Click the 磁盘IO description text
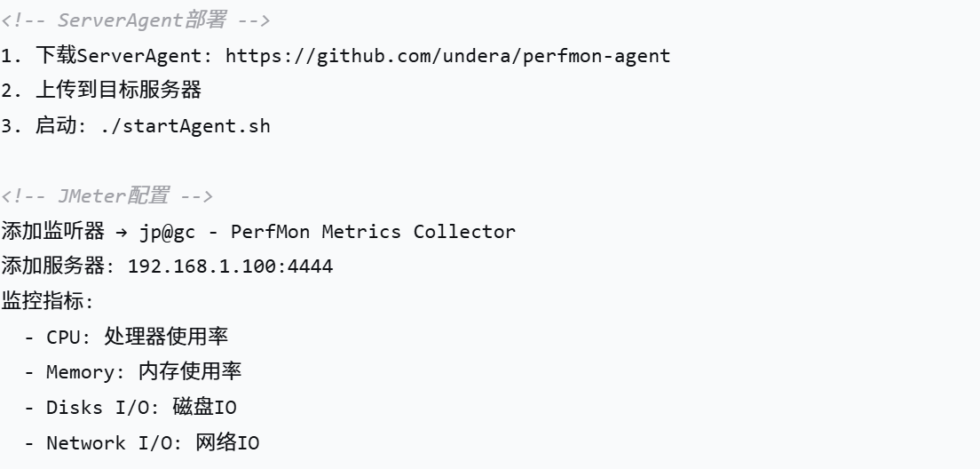Image resolution: width=980 pixels, height=469 pixels. coord(205,407)
